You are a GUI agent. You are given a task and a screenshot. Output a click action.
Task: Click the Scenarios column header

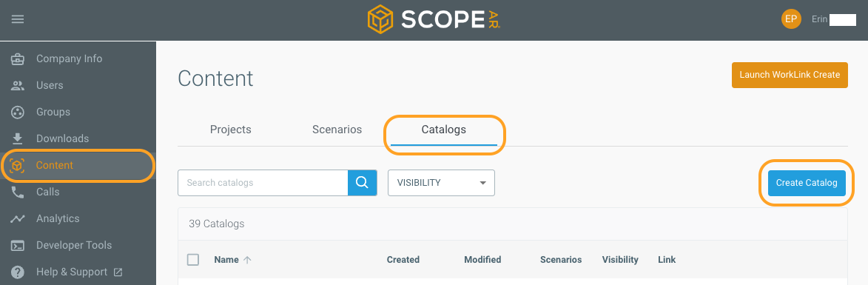coord(561,260)
